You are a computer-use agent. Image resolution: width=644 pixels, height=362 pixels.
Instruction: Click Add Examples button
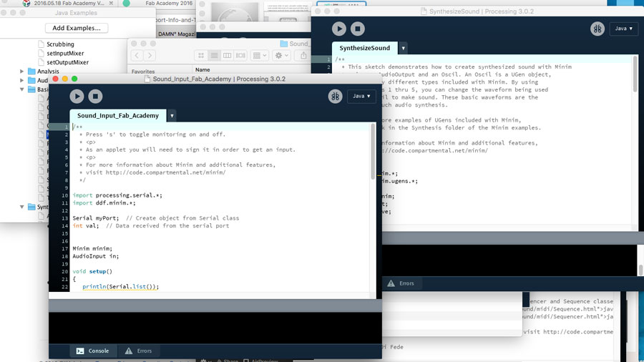77,28
